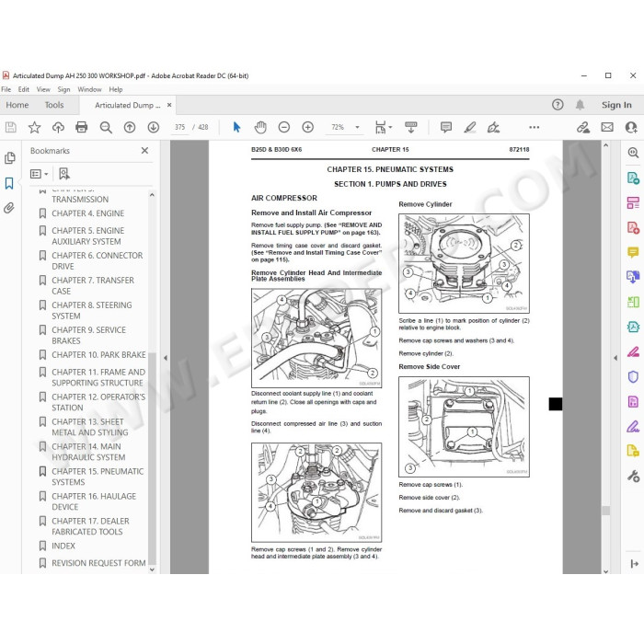Expand right pane bottom arrow
The height and width of the screenshot is (644, 644).
pos(634,564)
